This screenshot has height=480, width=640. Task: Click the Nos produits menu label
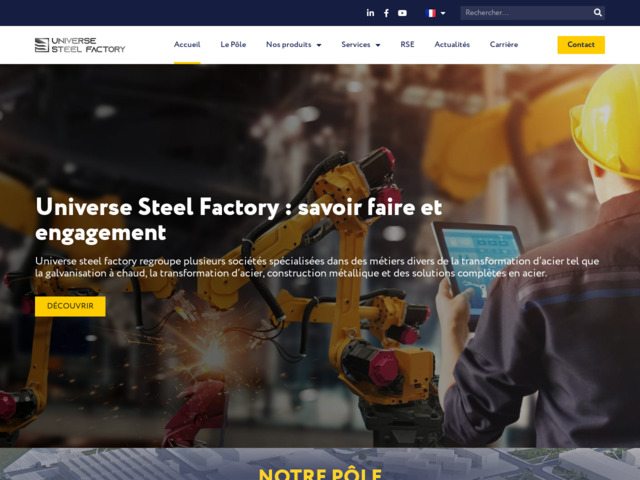tap(289, 44)
